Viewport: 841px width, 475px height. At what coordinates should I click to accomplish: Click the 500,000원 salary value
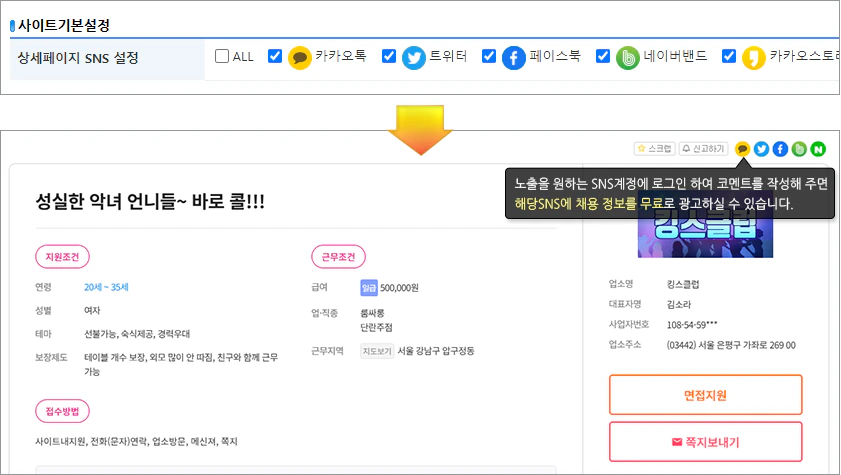[399, 288]
